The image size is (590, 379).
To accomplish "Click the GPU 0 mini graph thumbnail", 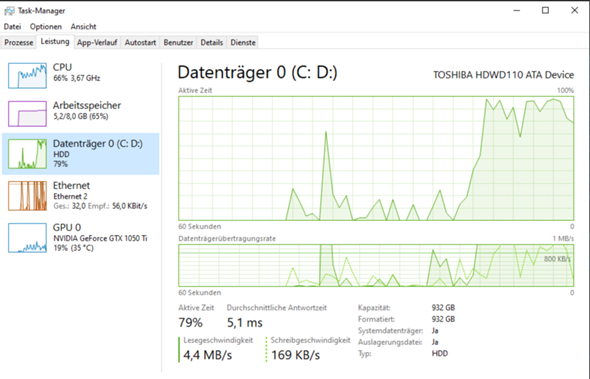I will (27, 238).
